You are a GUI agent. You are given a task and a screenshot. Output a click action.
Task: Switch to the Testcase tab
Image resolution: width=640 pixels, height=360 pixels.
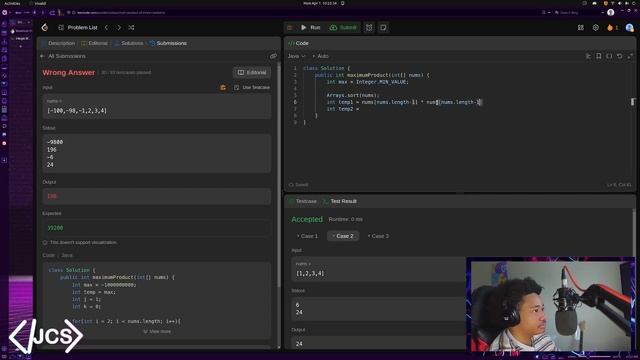[x=302, y=201]
